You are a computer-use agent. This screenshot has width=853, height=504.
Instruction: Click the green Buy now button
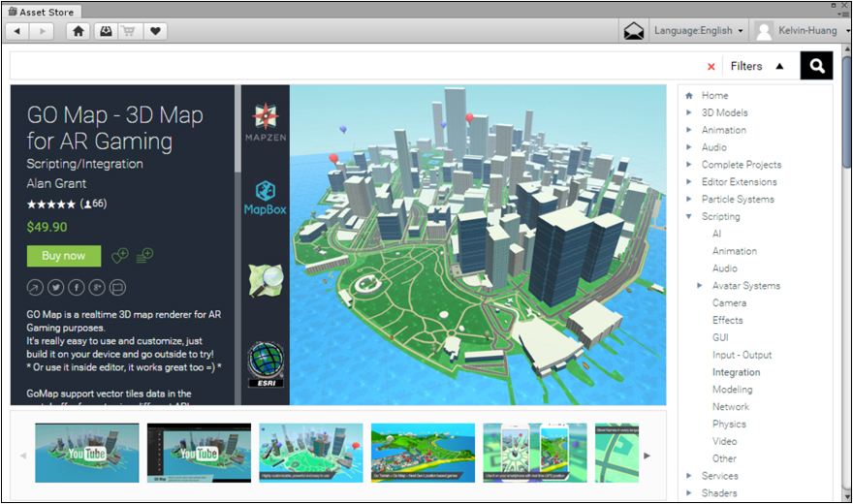pos(64,256)
